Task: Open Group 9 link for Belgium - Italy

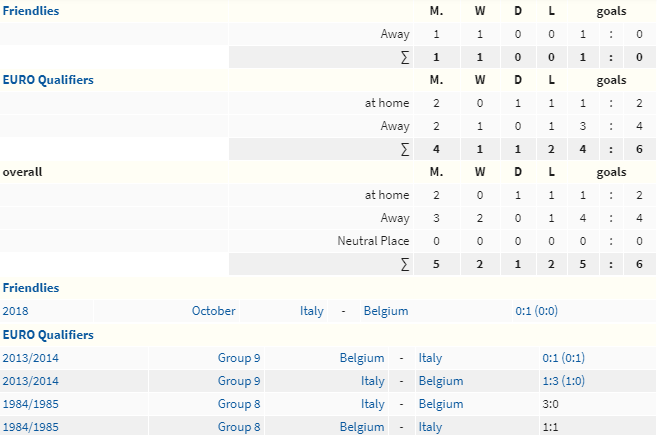Action: 239,358
